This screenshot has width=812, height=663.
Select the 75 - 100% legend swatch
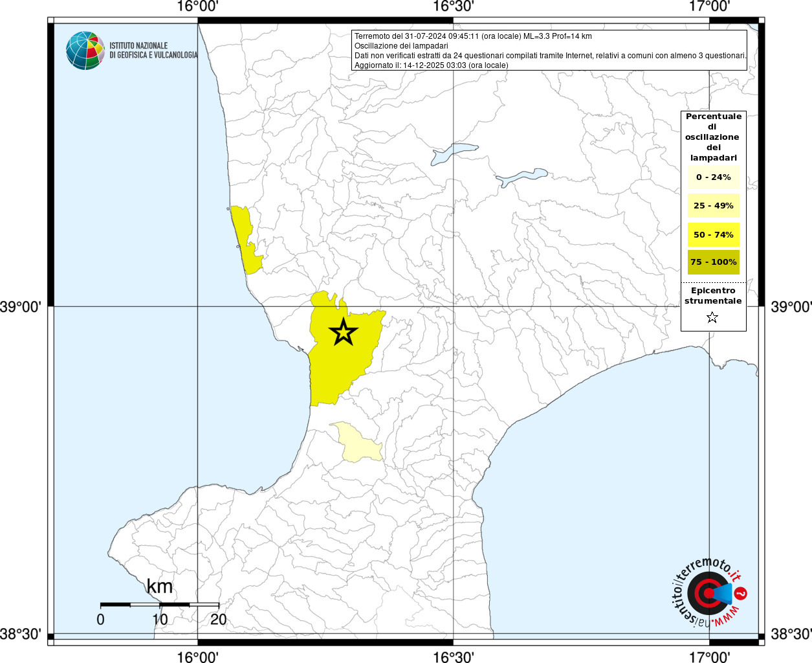point(713,262)
